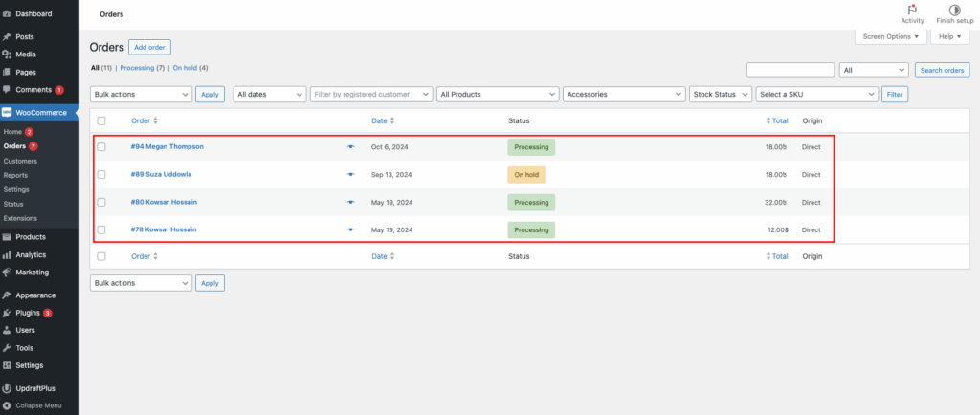Focus the order search input field
980x415 pixels.
click(x=791, y=71)
